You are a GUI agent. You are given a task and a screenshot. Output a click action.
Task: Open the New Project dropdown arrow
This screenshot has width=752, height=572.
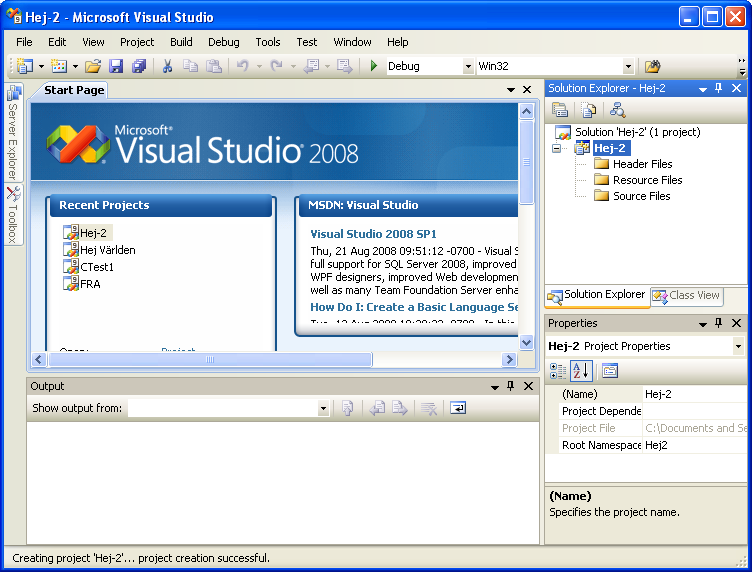coord(41,66)
